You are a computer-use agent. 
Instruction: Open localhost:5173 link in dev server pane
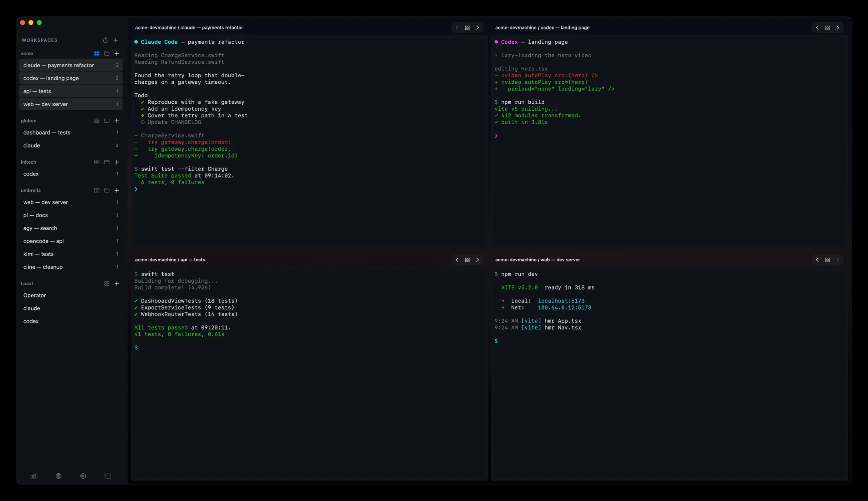coord(561,301)
